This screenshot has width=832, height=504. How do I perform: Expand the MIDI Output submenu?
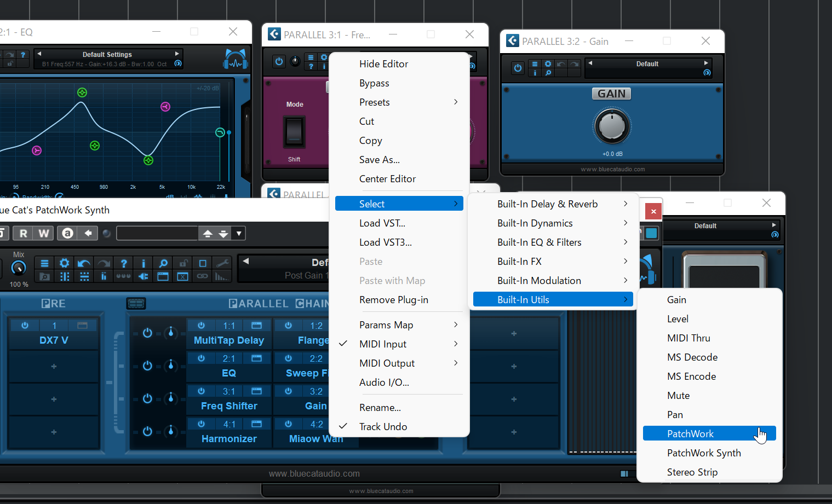click(x=399, y=363)
